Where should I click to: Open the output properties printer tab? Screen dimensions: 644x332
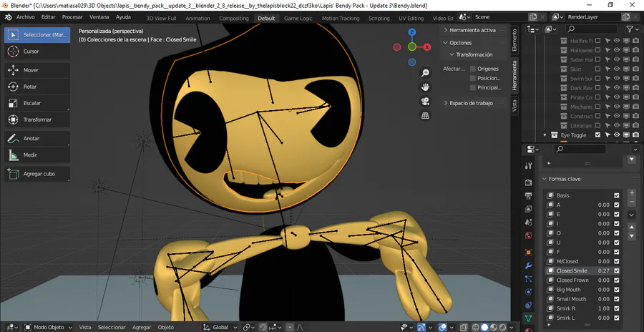529,195
